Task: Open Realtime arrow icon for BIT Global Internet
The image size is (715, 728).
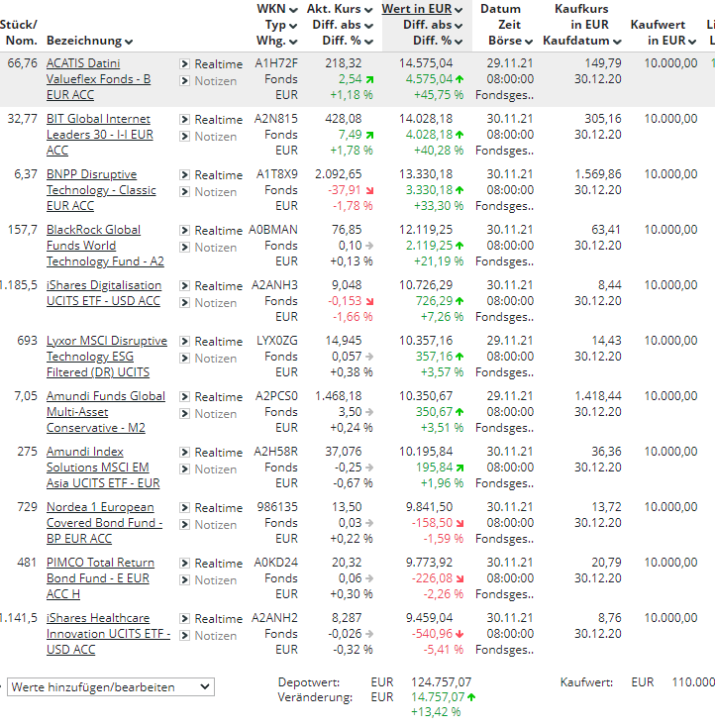Action: 184,119
